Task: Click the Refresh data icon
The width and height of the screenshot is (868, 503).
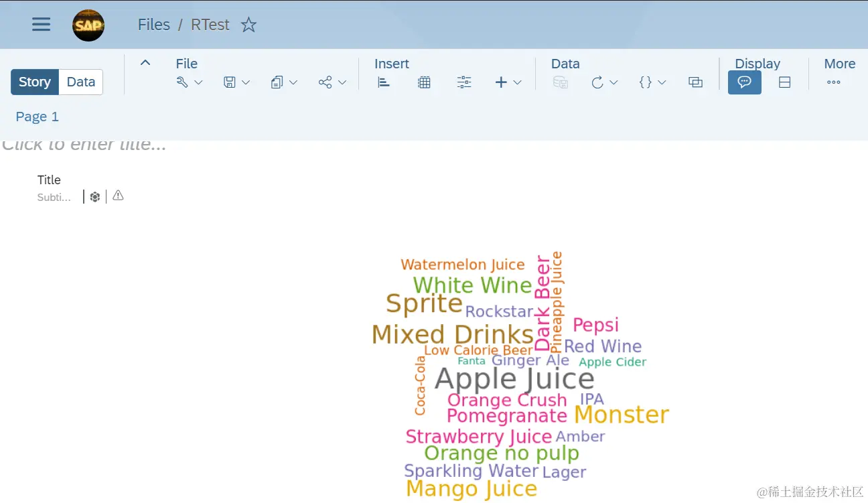Action: pos(597,82)
